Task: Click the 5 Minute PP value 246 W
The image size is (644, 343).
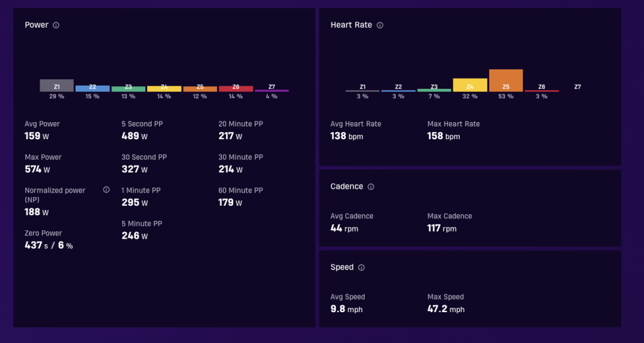Action: pos(135,236)
